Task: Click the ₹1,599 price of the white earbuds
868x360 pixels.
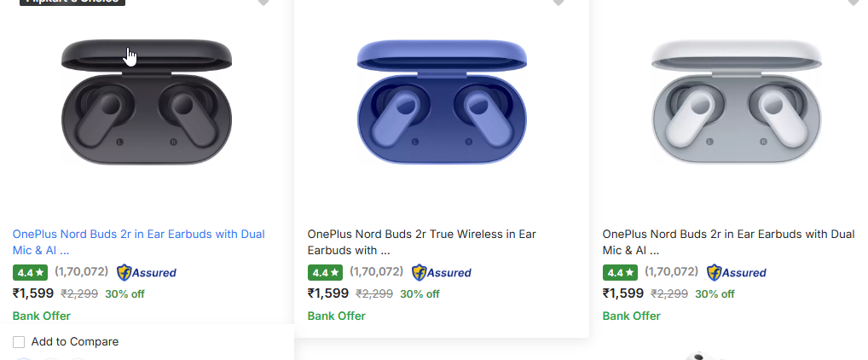Action: click(623, 293)
